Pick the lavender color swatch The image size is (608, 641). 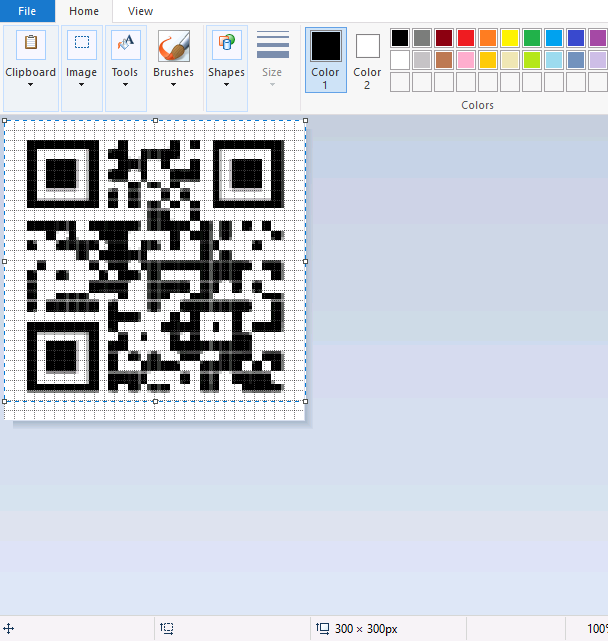tap(598, 60)
